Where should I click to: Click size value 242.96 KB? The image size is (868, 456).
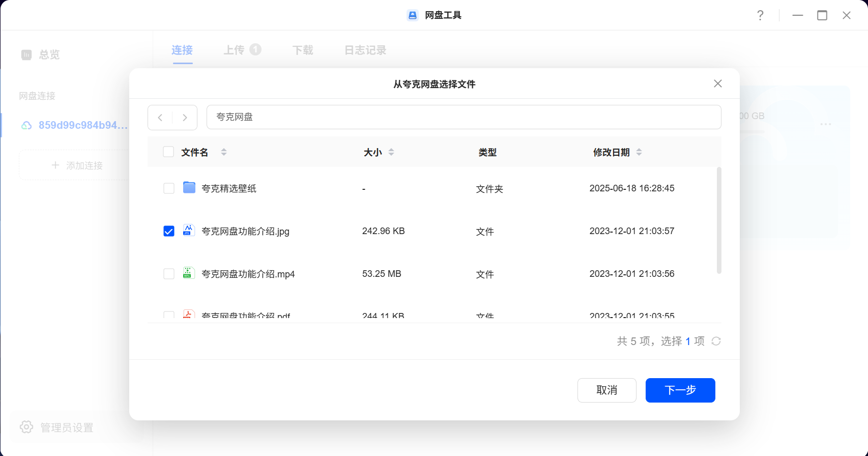tap(384, 231)
